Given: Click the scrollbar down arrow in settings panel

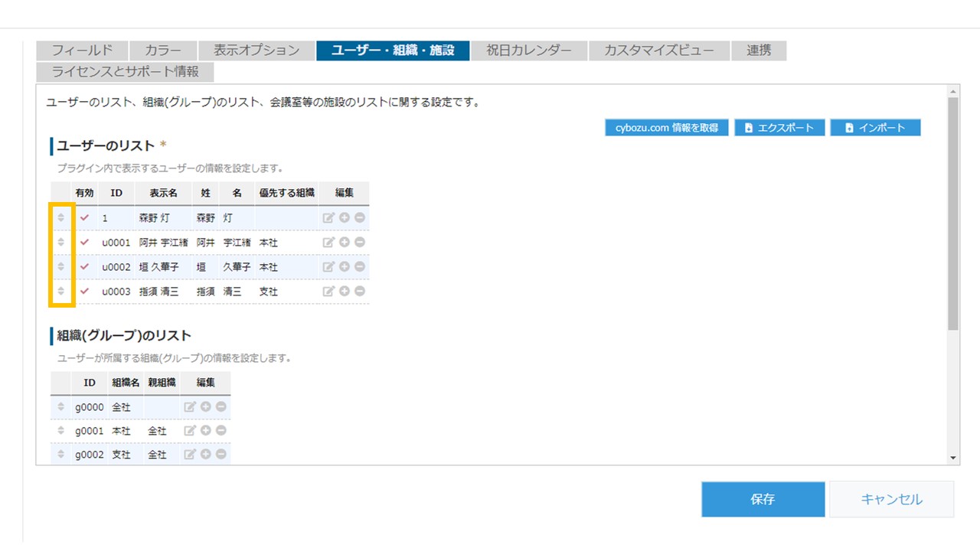Looking at the screenshot, I should click(953, 458).
